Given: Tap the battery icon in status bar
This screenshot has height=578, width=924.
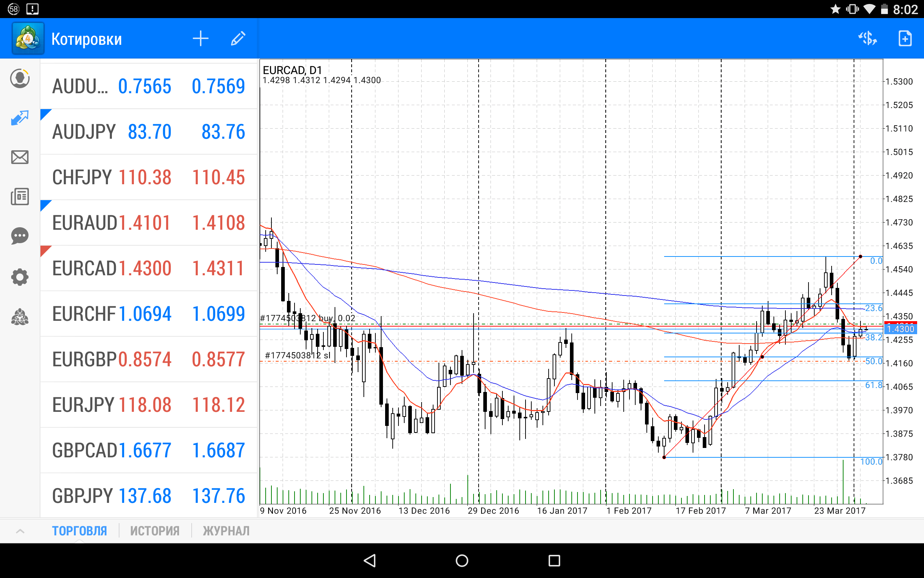Looking at the screenshot, I should [x=884, y=9].
